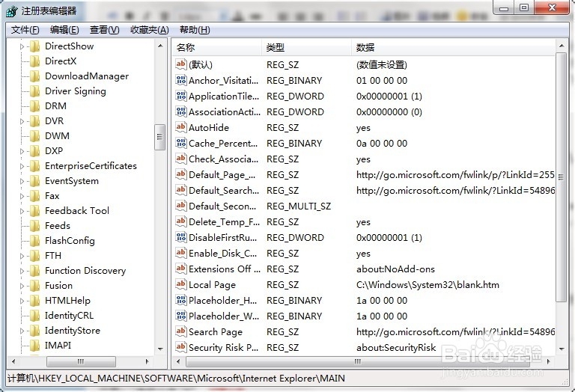Click the Registry Editor title bar icon
Screen dimensions: 575x392
coord(12,11)
